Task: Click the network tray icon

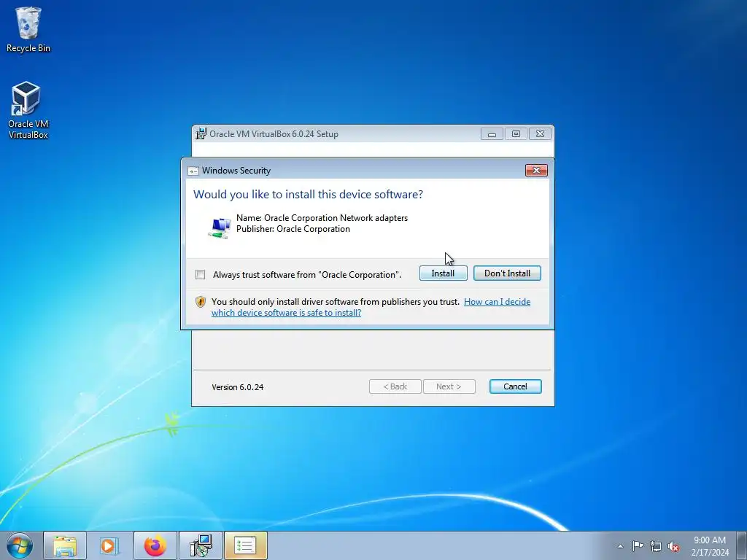Action: point(656,546)
